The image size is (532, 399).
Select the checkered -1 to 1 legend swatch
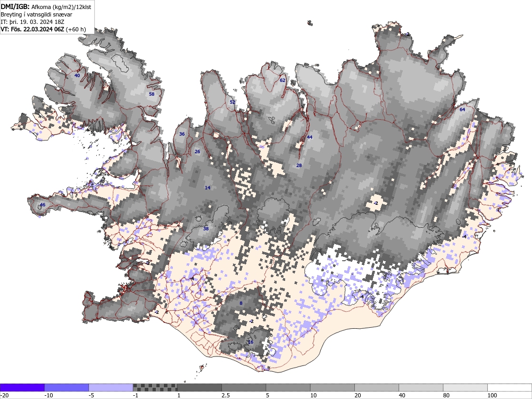pyautogui.click(x=155, y=387)
